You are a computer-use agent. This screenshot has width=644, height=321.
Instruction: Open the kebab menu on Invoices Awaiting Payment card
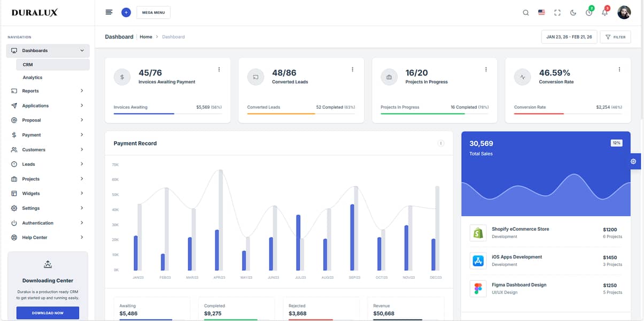click(x=219, y=69)
